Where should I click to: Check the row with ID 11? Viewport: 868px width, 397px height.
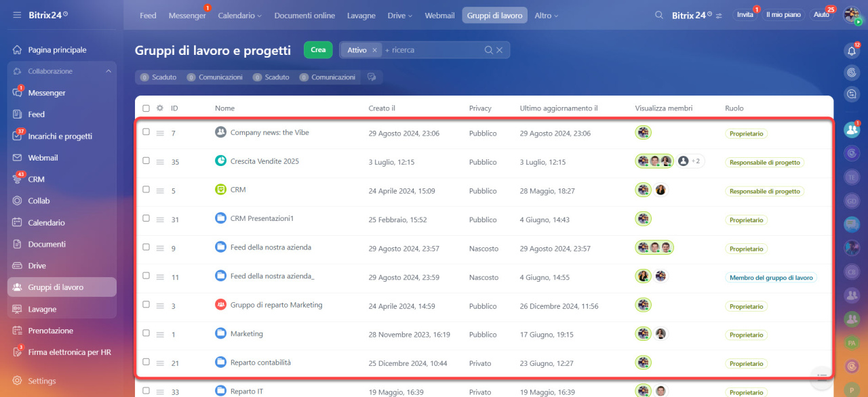click(x=146, y=276)
